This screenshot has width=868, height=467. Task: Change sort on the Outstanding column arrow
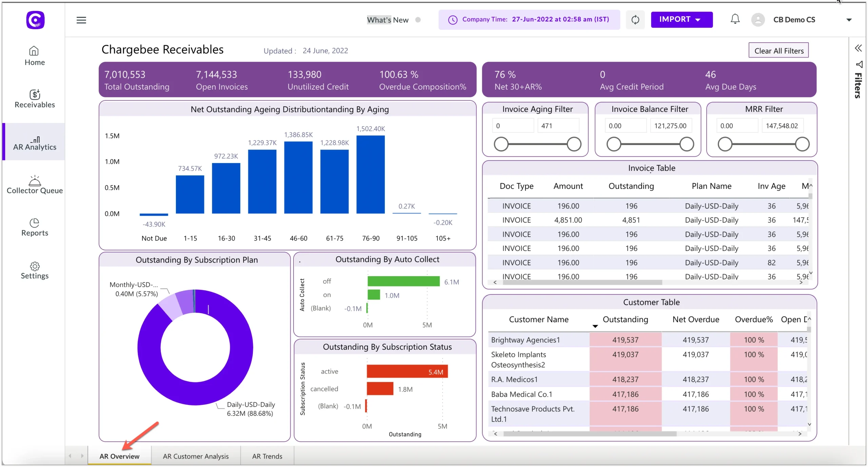tap(595, 326)
